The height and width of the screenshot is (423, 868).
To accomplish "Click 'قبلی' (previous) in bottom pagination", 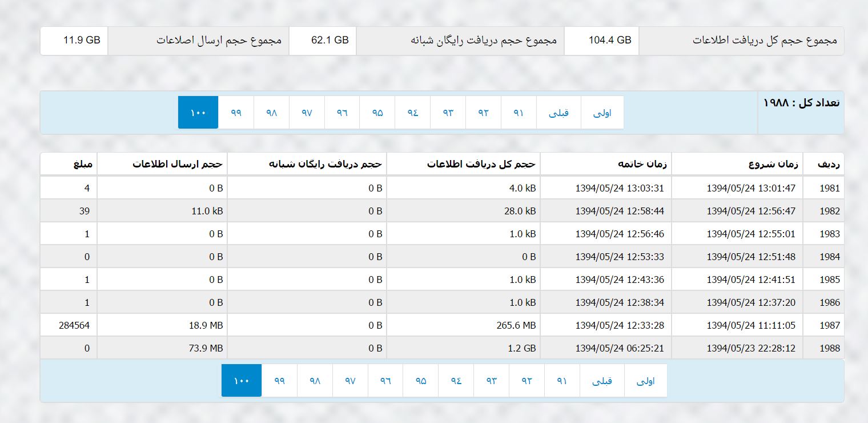I will pyautogui.click(x=602, y=381).
